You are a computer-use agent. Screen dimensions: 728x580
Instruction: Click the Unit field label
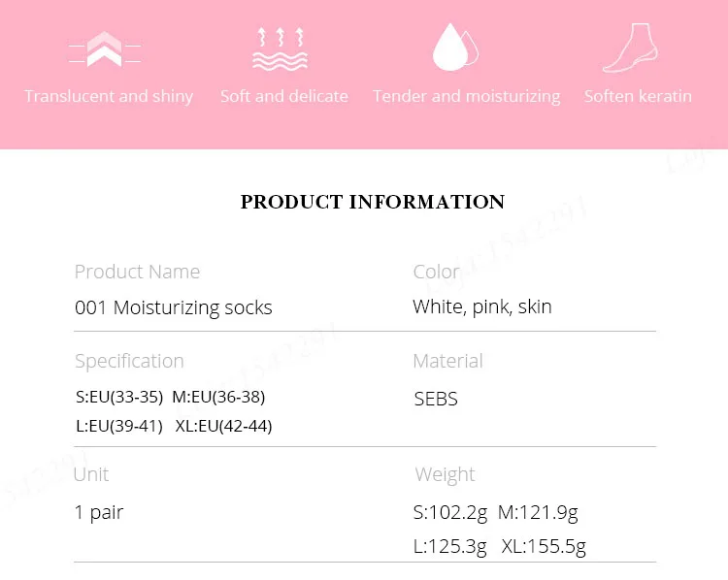tap(91, 474)
